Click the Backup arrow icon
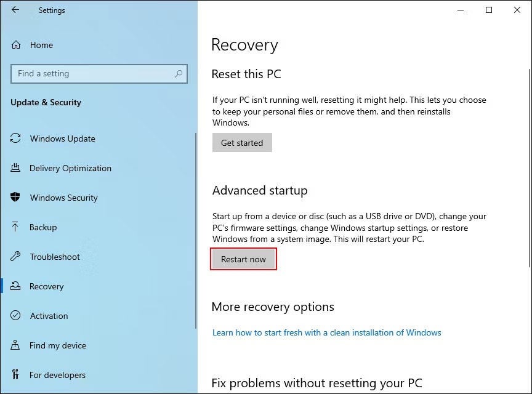532x394 pixels. coord(16,227)
